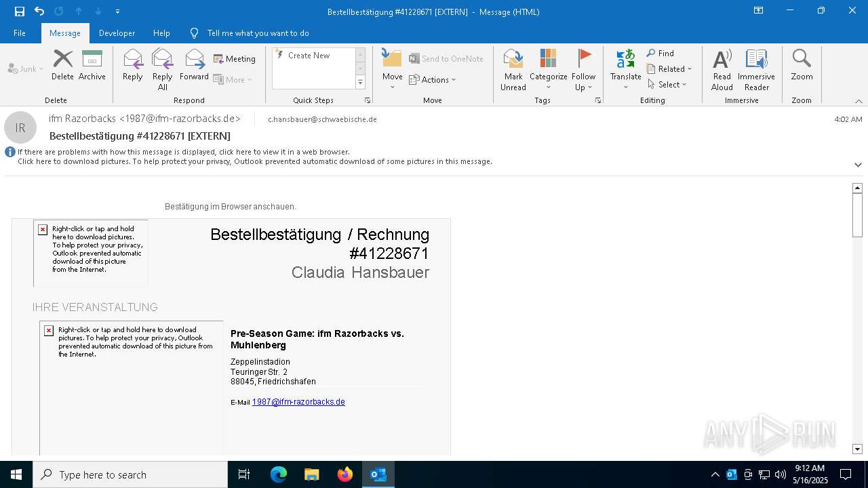Open the Select dropdown
This screenshot has height=488, width=868.
pos(667,85)
